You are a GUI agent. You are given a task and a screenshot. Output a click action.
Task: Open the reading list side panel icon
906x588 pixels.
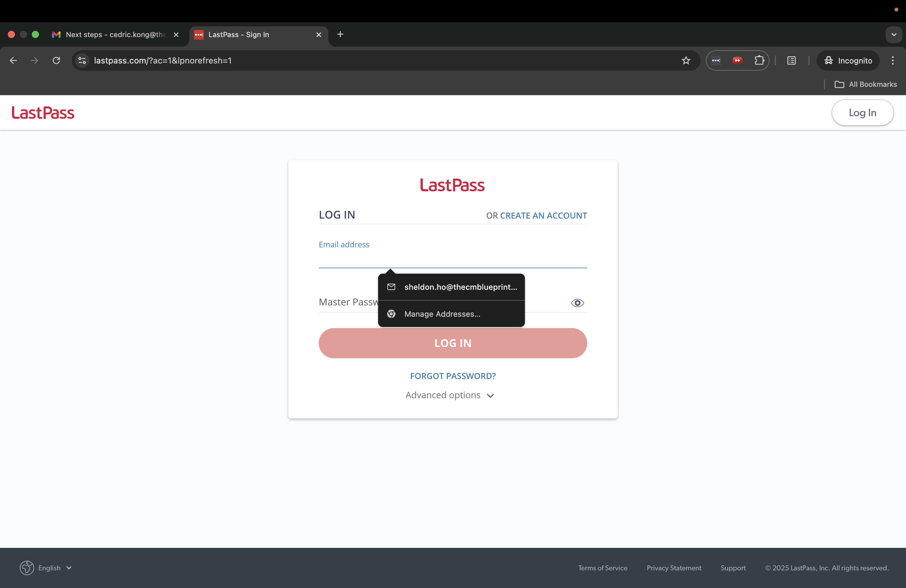(792, 60)
